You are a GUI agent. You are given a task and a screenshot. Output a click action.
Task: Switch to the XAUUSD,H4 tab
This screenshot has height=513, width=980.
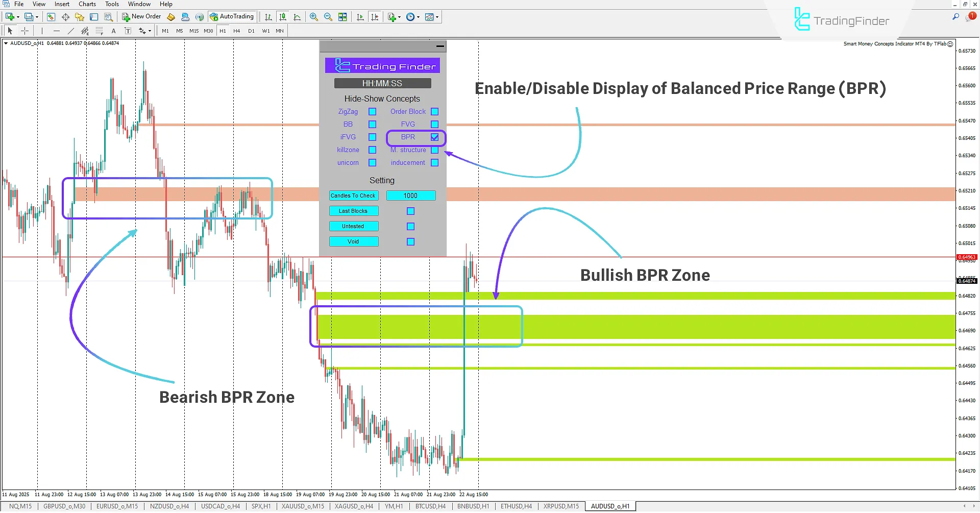[x=303, y=506]
